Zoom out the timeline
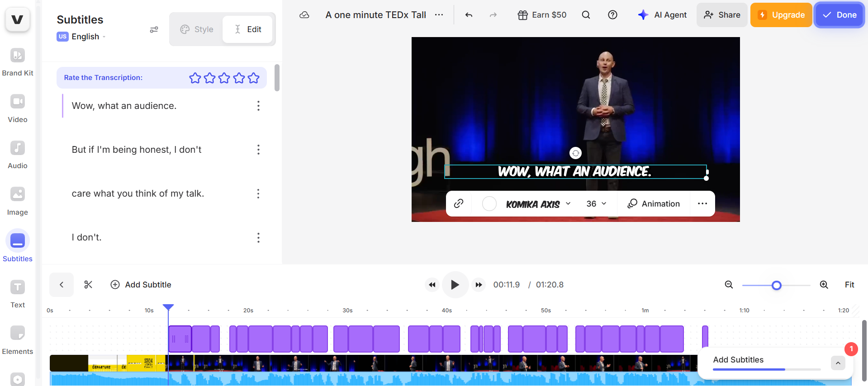This screenshot has height=386, width=868. coord(729,285)
